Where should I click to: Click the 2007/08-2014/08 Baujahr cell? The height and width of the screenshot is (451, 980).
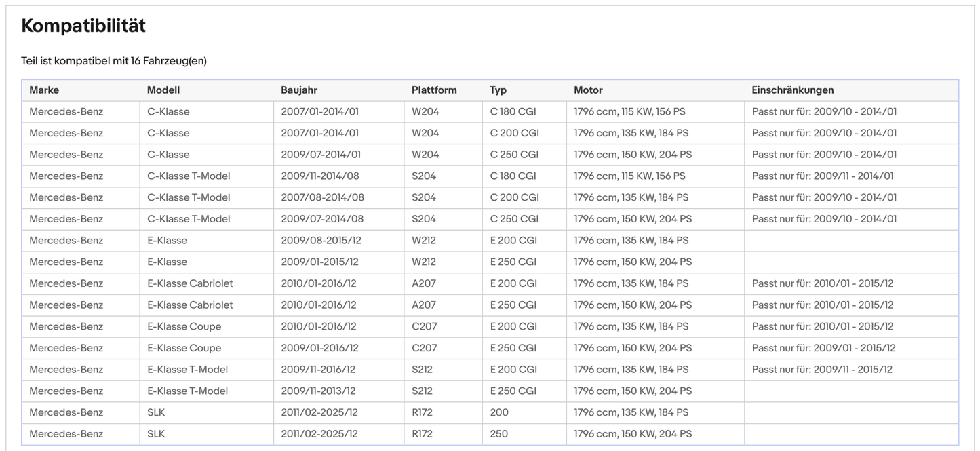pyautogui.click(x=322, y=197)
